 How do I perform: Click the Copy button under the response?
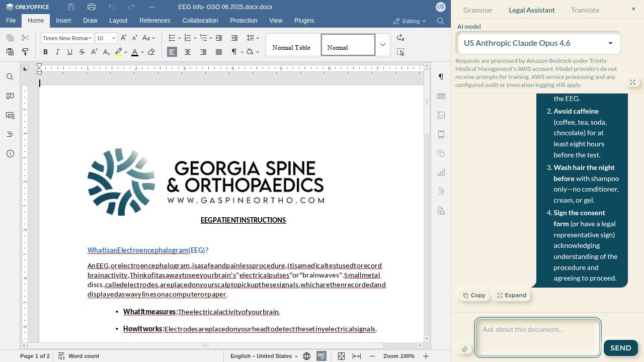(x=474, y=295)
